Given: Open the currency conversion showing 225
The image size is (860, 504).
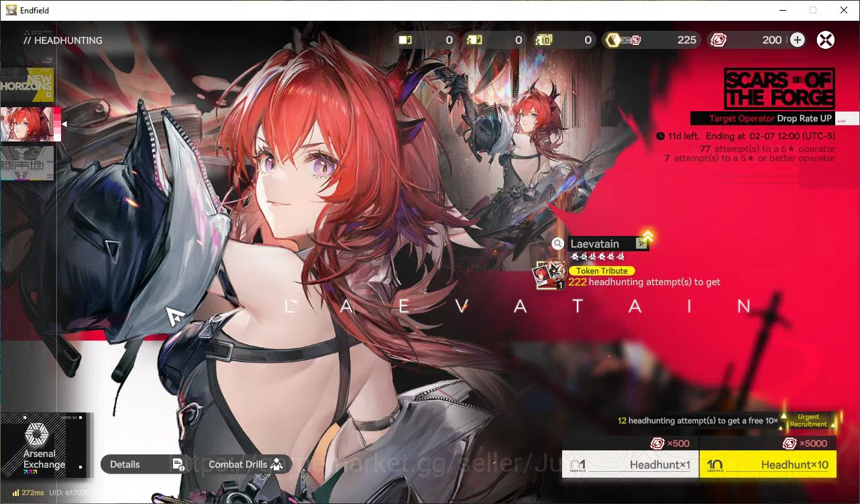Looking at the screenshot, I should tap(651, 40).
